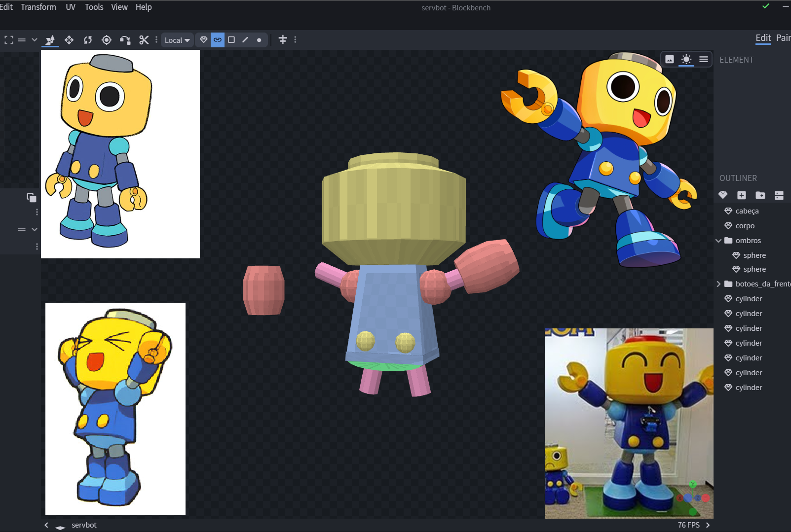Select the servbot project tab
The width and height of the screenshot is (791, 532).
84,525
